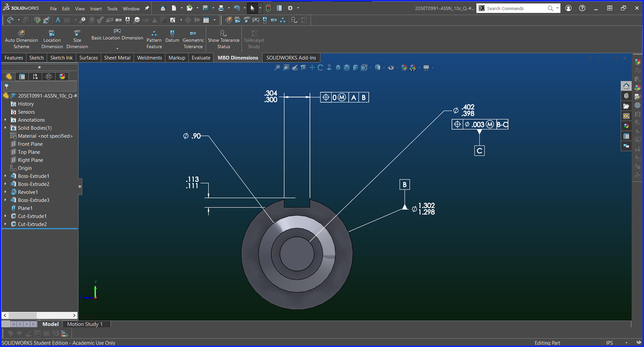Open DisplayManager tab in left panel
The height and width of the screenshot is (347, 644).
[62, 77]
